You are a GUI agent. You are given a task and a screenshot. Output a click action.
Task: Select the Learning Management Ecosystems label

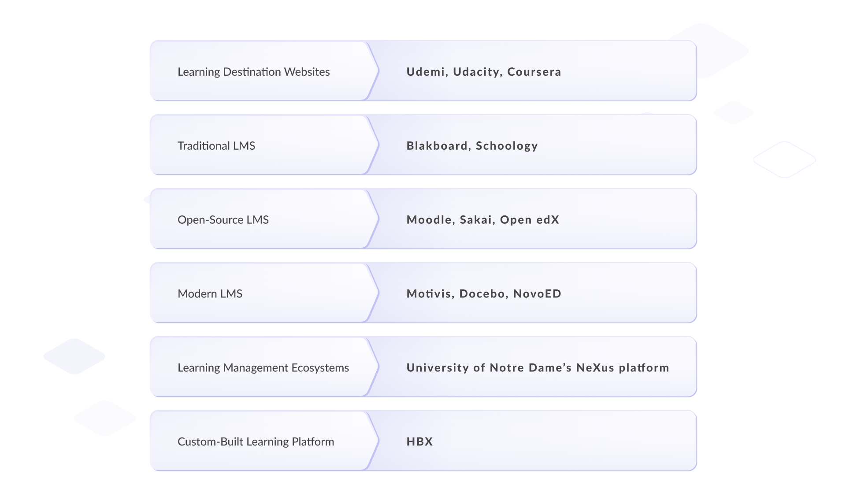pos(263,368)
